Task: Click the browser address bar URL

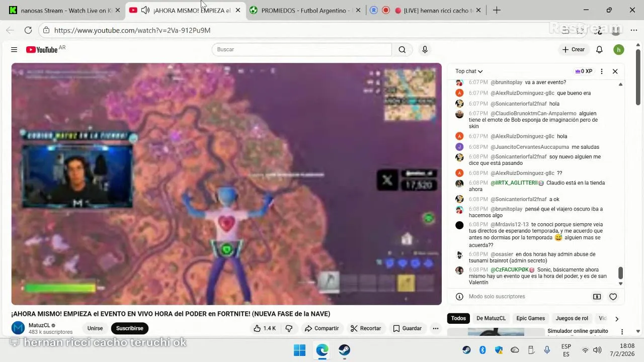Action: click(132, 30)
